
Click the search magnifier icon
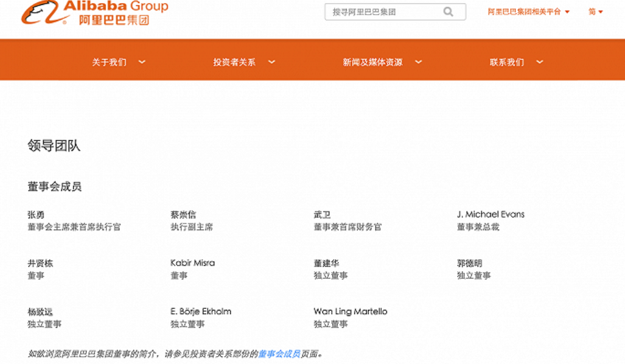point(449,12)
